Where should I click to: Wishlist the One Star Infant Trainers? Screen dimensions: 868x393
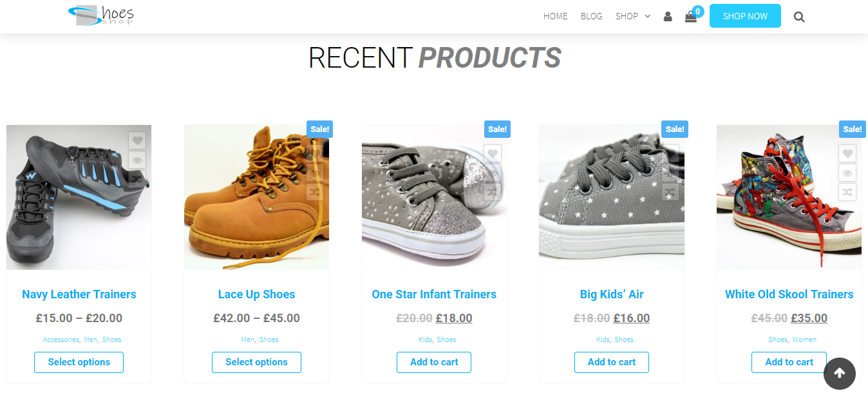point(492,153)
